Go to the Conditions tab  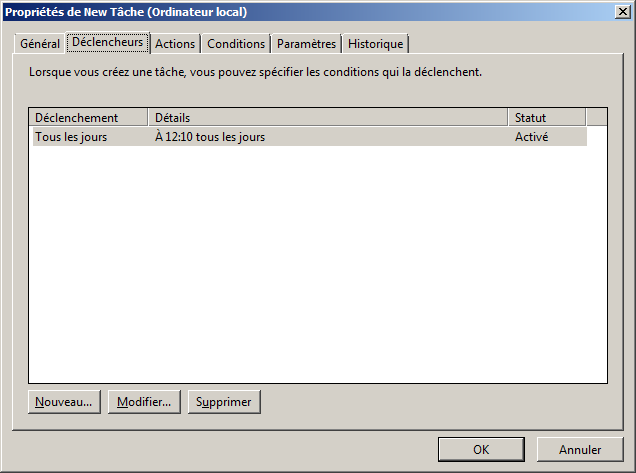click(x=236, y=44)
